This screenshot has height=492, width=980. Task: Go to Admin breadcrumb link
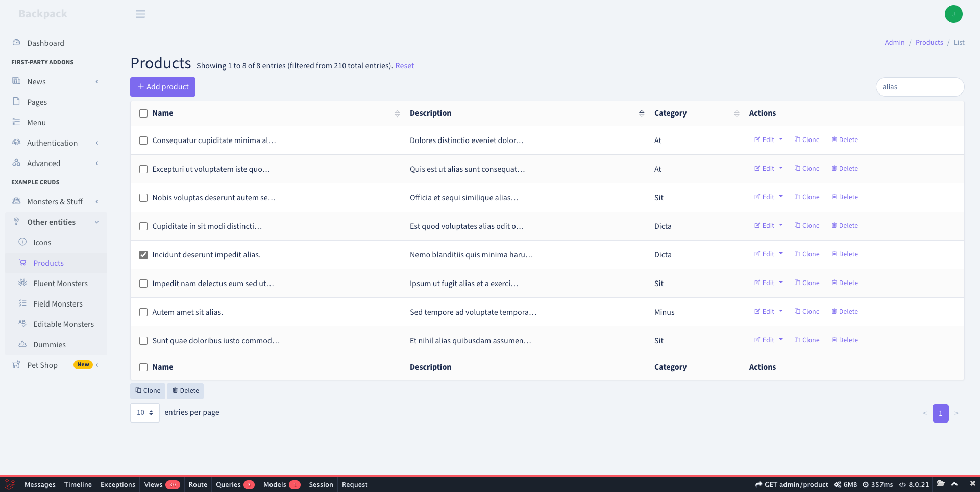(x=895, y=43)
